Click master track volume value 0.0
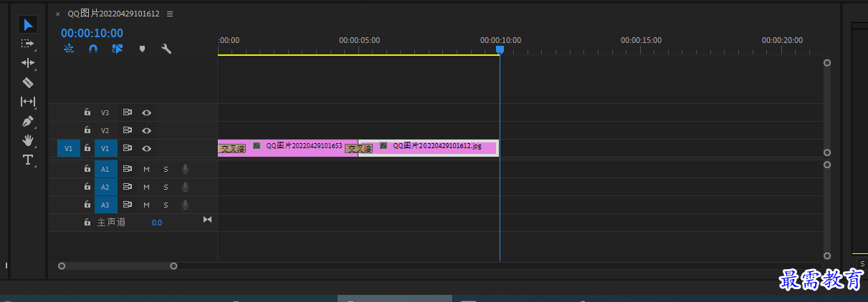 click(156, 223)
